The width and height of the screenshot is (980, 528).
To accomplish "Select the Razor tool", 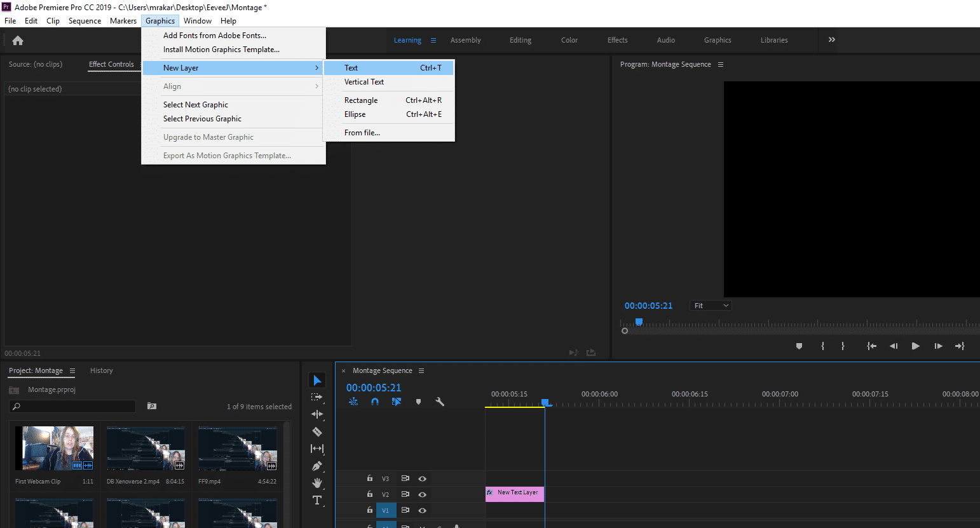I will (x=317, y=431).
